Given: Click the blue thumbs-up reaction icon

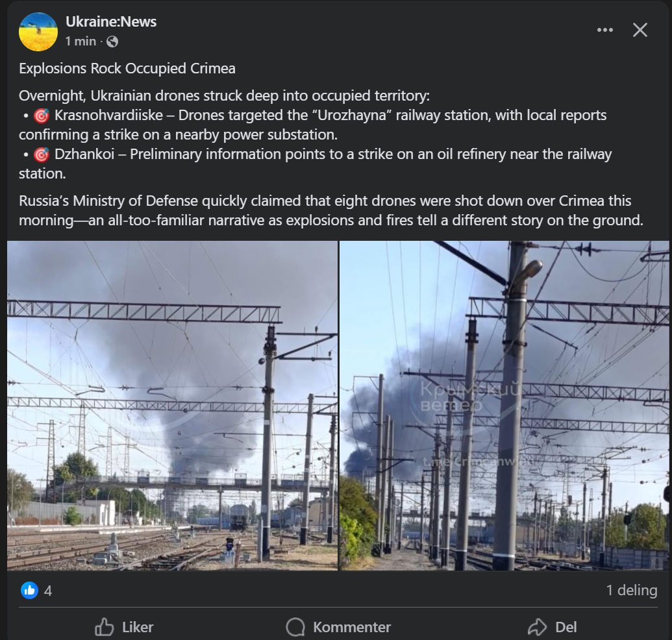Looking at the screenshot, I should [30, 590].
